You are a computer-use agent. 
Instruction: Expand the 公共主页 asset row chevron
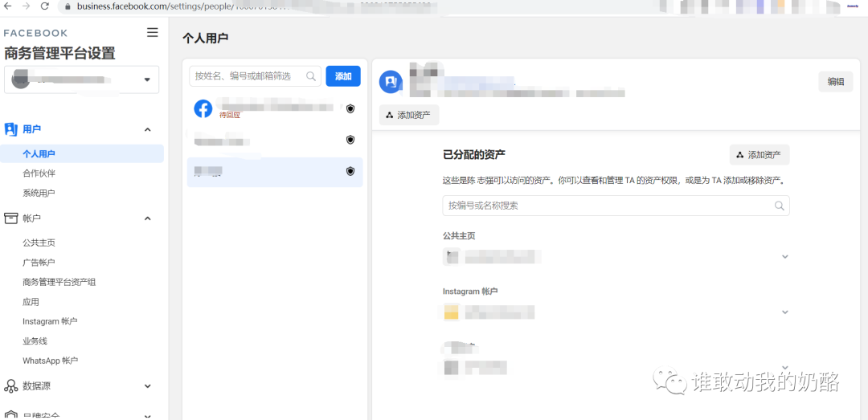(784, 257)
